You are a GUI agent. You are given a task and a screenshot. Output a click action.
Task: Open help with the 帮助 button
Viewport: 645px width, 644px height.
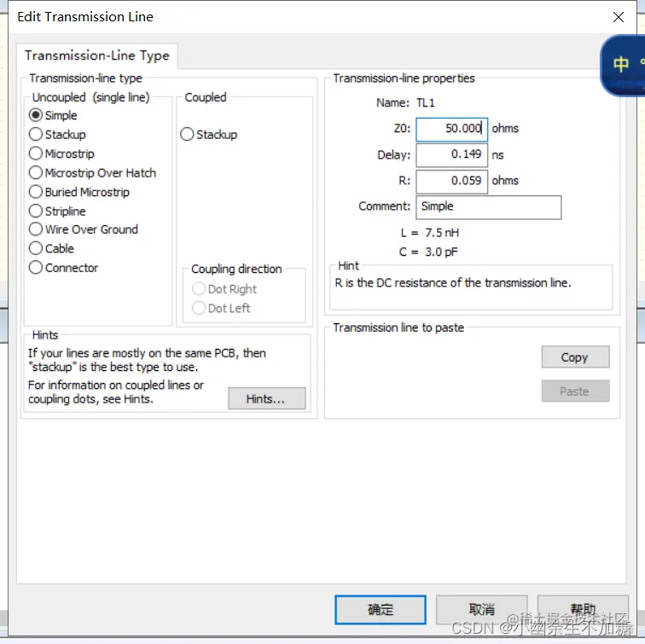tap(583, 610)
